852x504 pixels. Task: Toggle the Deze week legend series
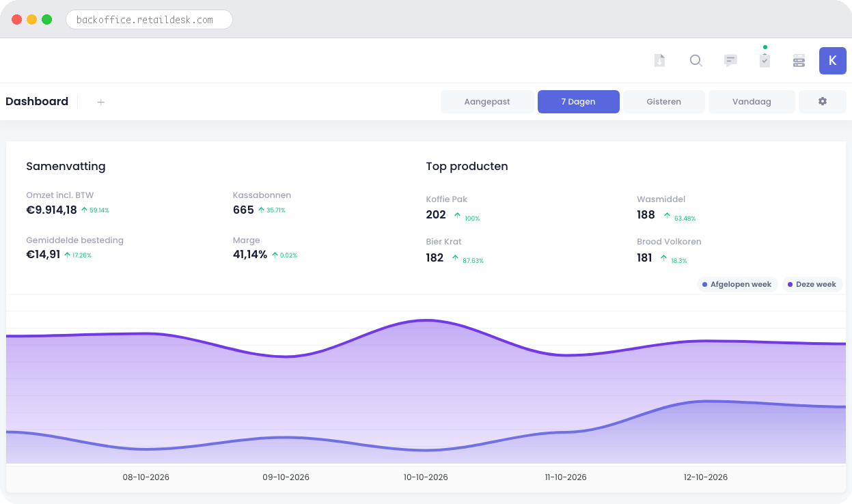[812, 284]
